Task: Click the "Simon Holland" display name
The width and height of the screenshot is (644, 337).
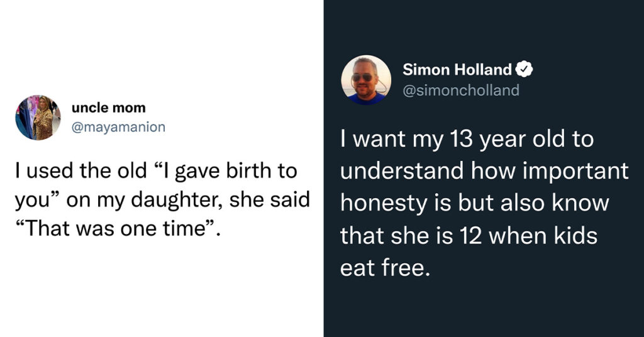Action: click(x=457, y=69)
